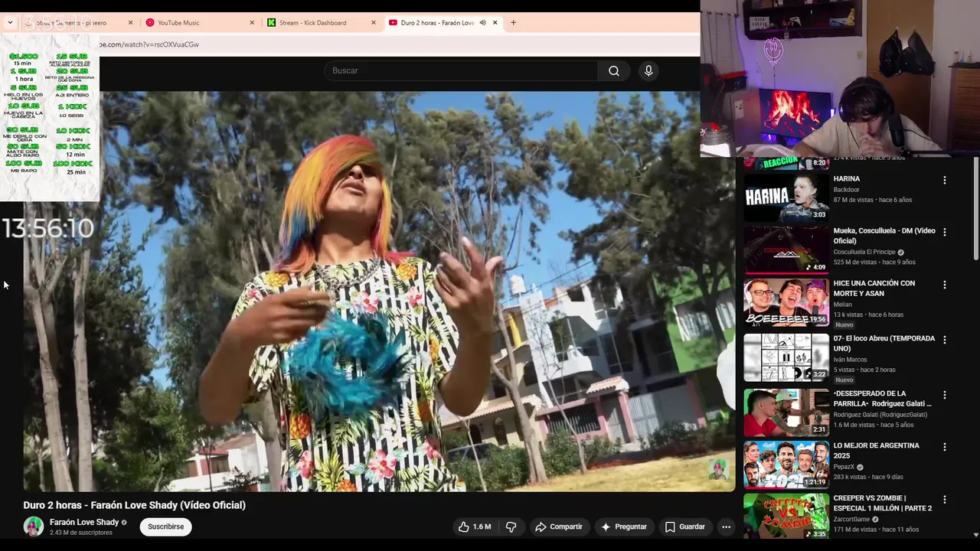This screenshot has width=980, height=551.
Task: Open the El loco Abreu thumbnail
Action: 786,357
